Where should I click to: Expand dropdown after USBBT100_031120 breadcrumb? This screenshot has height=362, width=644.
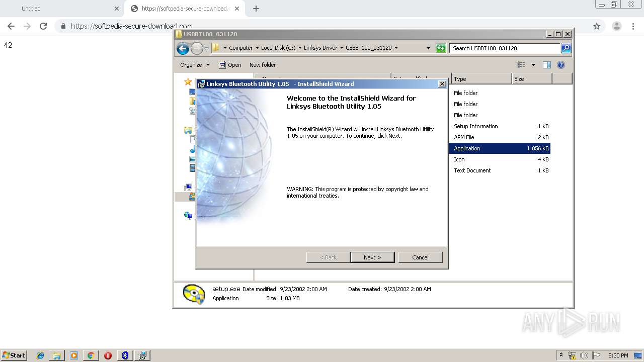396,48
